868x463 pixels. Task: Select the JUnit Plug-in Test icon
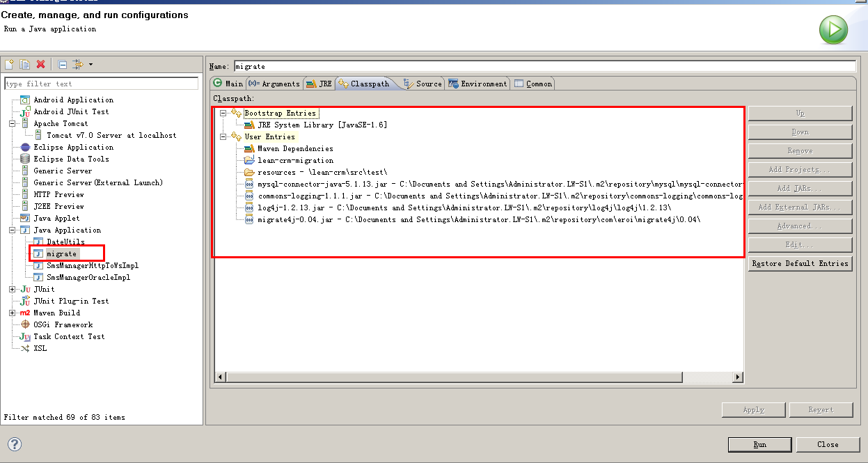point(26,301)
